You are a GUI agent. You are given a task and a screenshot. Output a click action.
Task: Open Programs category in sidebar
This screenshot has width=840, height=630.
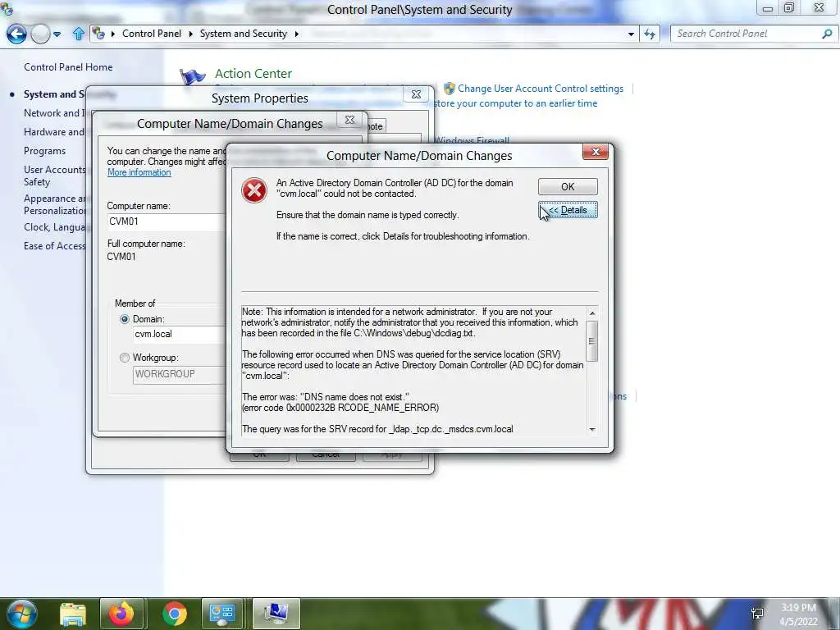[44, 151]
